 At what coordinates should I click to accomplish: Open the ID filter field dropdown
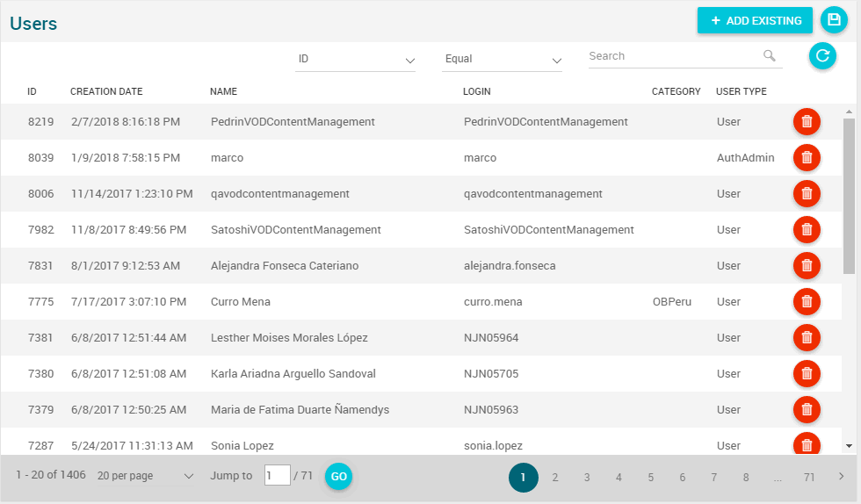(x=355, y=60)
